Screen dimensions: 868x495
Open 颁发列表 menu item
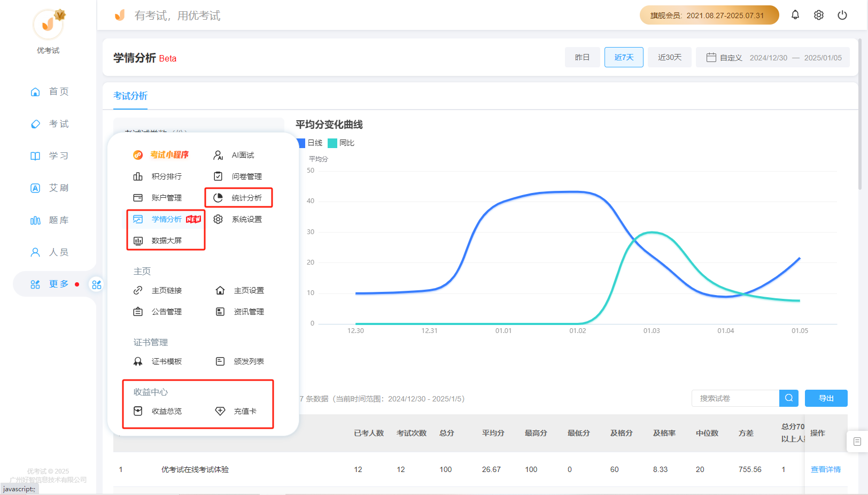coord(239,361)
